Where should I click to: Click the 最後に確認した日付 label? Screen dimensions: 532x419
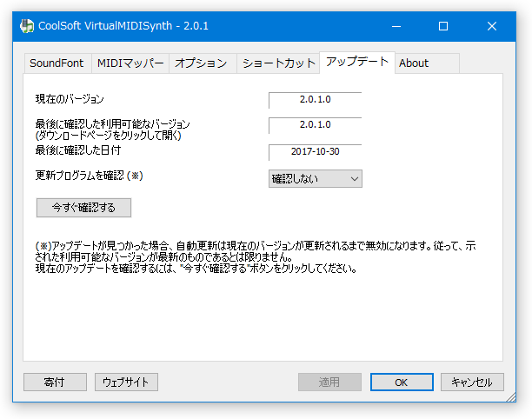click(78, 150)
